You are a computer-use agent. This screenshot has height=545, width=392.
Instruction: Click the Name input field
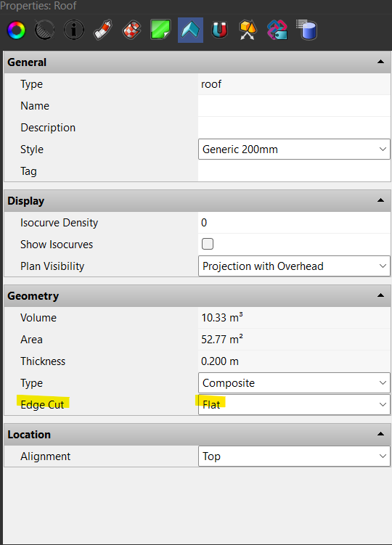pos(294,106)
